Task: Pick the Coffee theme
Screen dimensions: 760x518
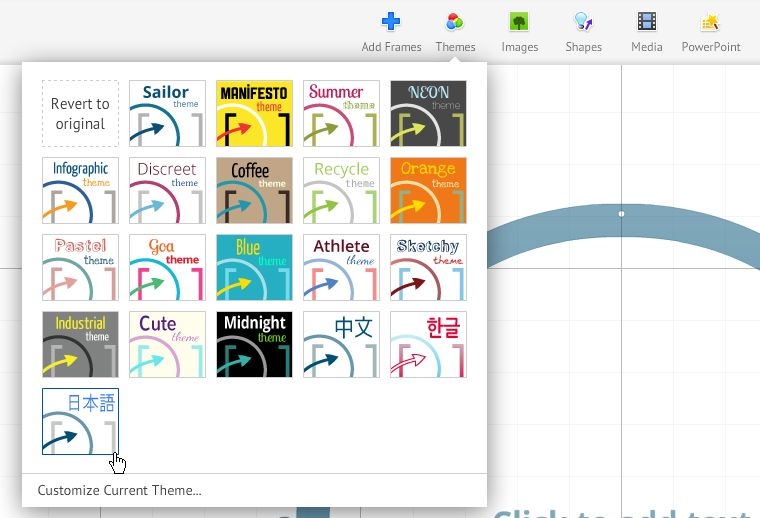Action: (x=254, y=190)
